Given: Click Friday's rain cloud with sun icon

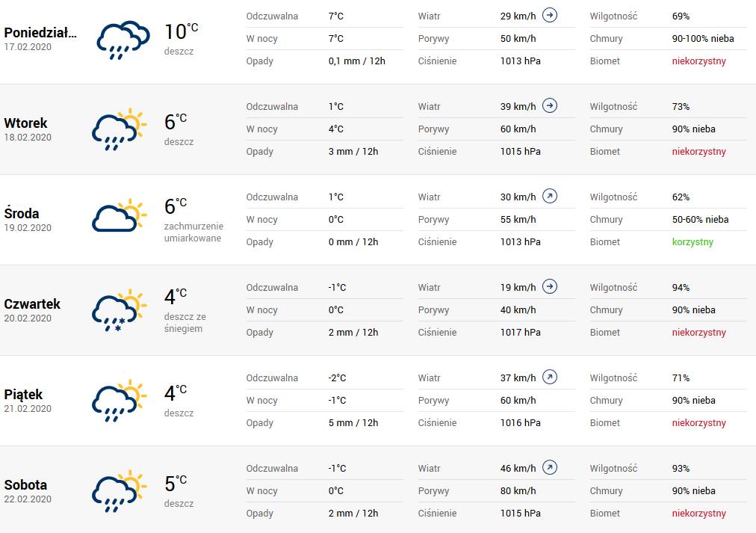Looking at the screenshot, I should coord(119,401).
